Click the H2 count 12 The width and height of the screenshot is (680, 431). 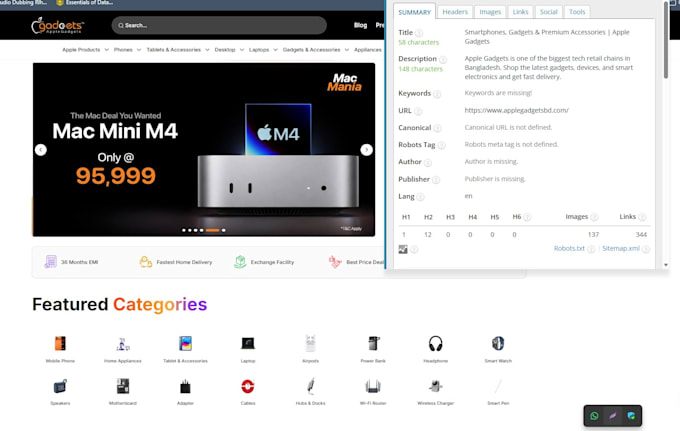point(428,235)
